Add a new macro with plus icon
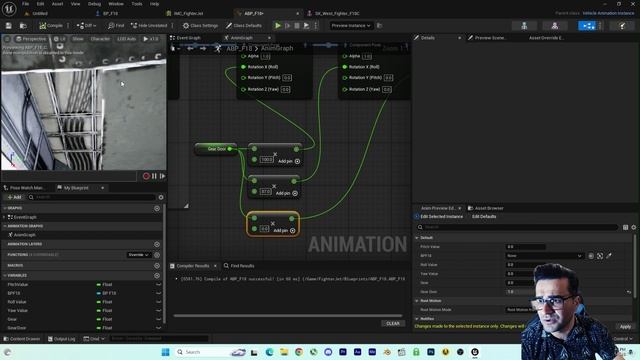 tap(157, 265)
